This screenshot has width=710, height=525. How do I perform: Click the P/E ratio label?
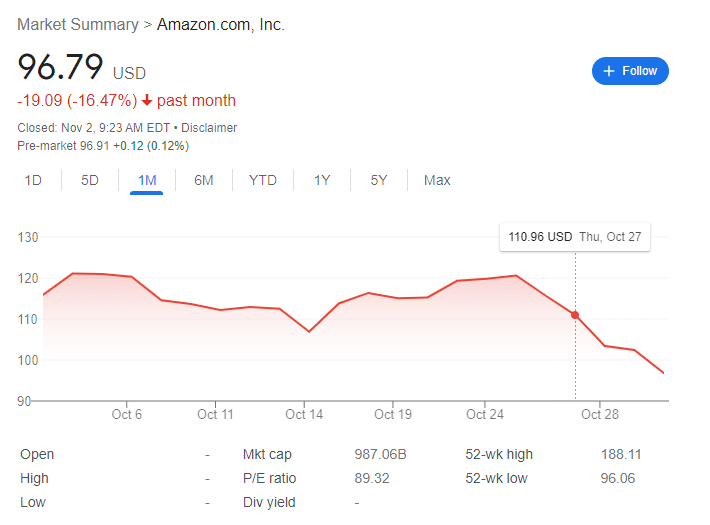point(269,478)
